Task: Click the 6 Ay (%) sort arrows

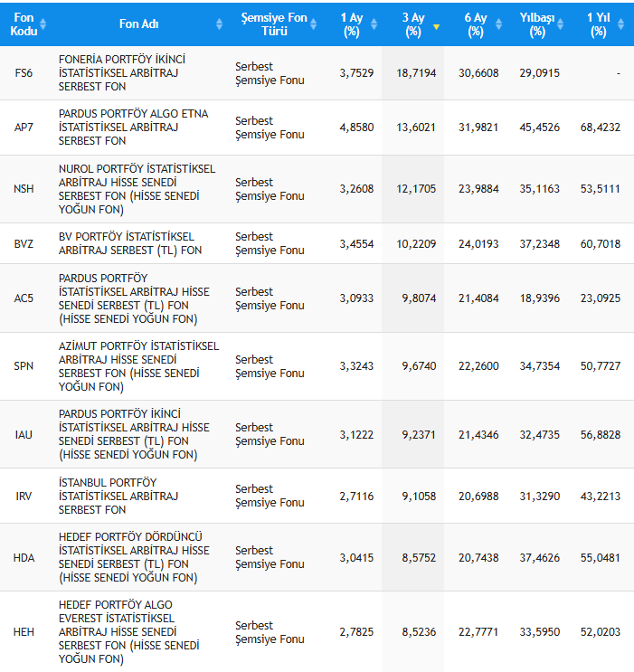Action: click(x=498, y=24)
